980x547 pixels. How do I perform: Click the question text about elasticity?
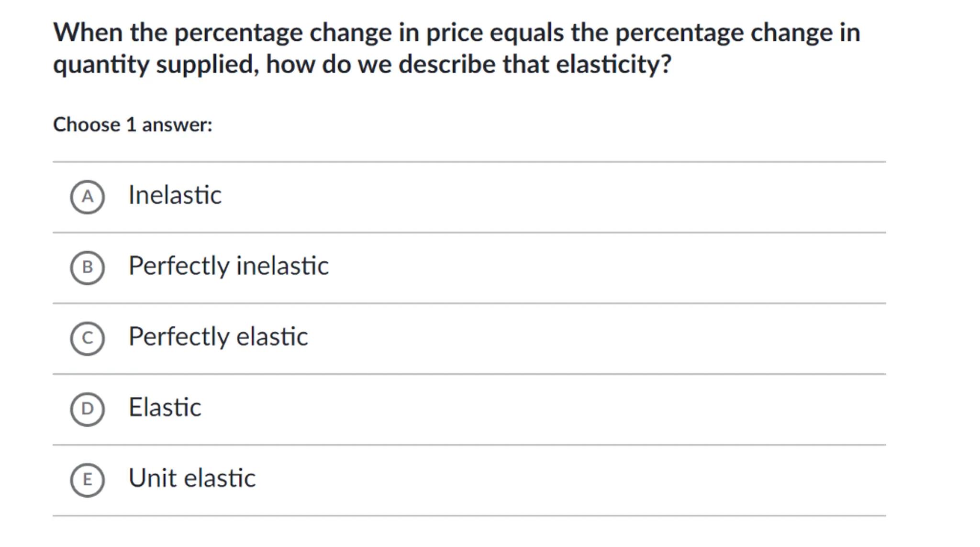coord(456,48)
